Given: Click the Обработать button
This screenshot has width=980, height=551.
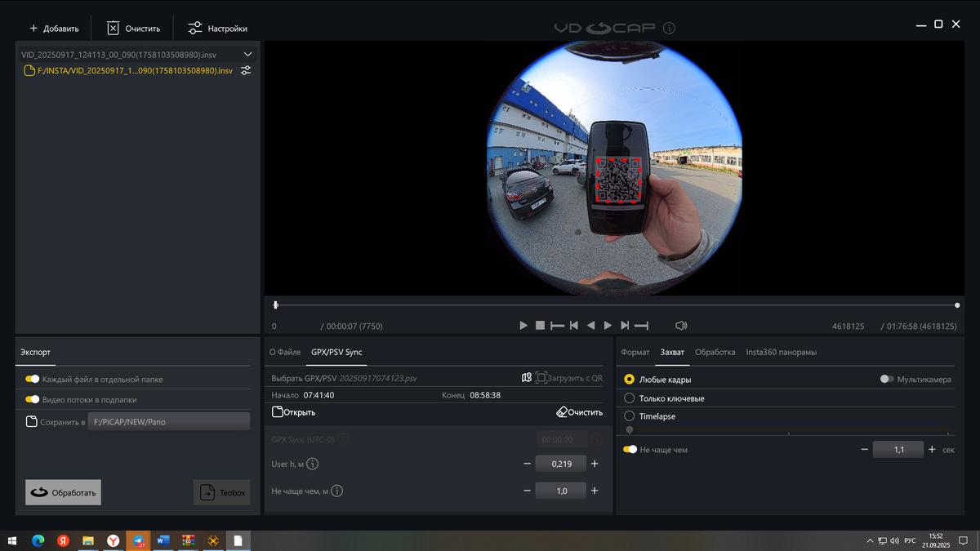Looking at the screenshot, I should coord(63,492).
